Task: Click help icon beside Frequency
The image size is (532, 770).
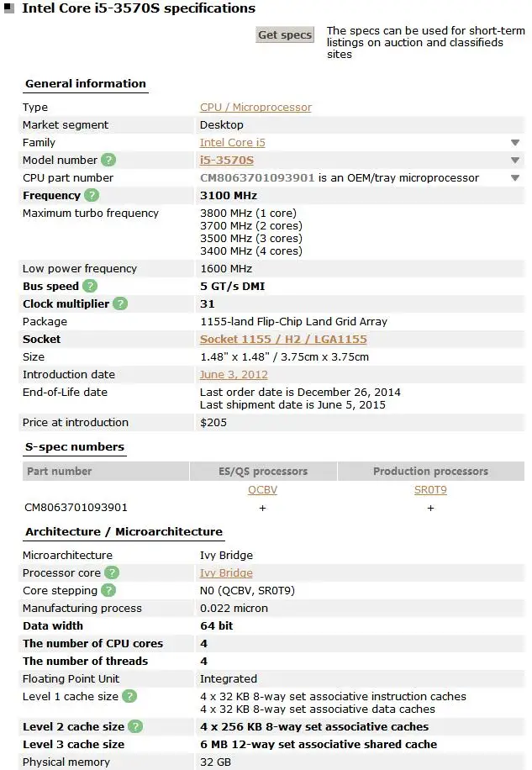Action: pos(92,195)
